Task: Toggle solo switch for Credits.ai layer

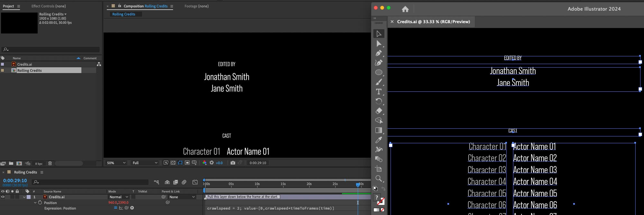Action: (x=12, y=197)
